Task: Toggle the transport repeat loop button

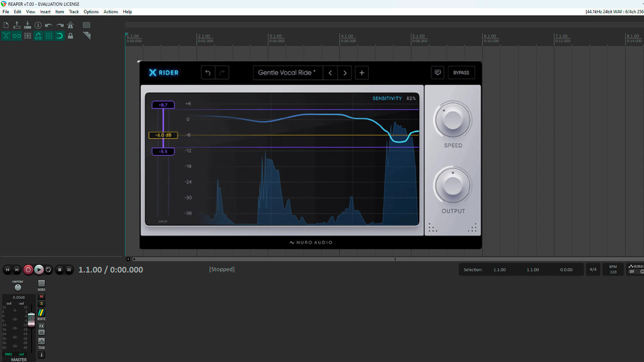Action: 49,270
